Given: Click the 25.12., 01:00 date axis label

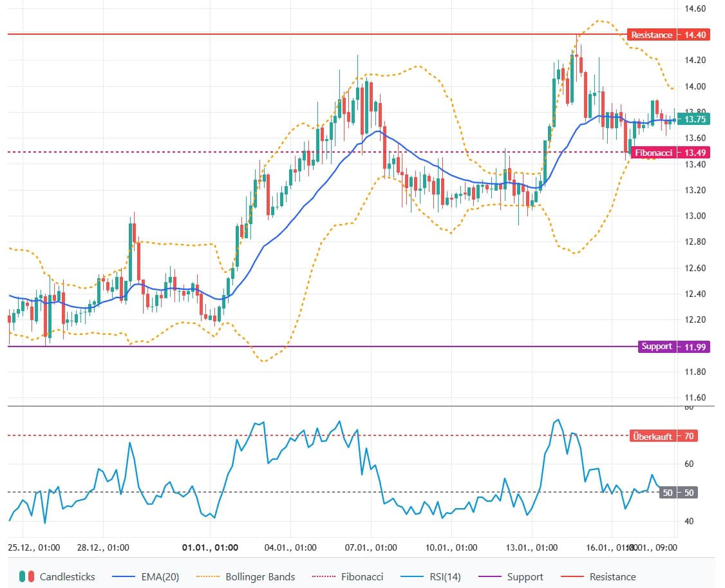Looking at the screenshot, I should point(33,548).
